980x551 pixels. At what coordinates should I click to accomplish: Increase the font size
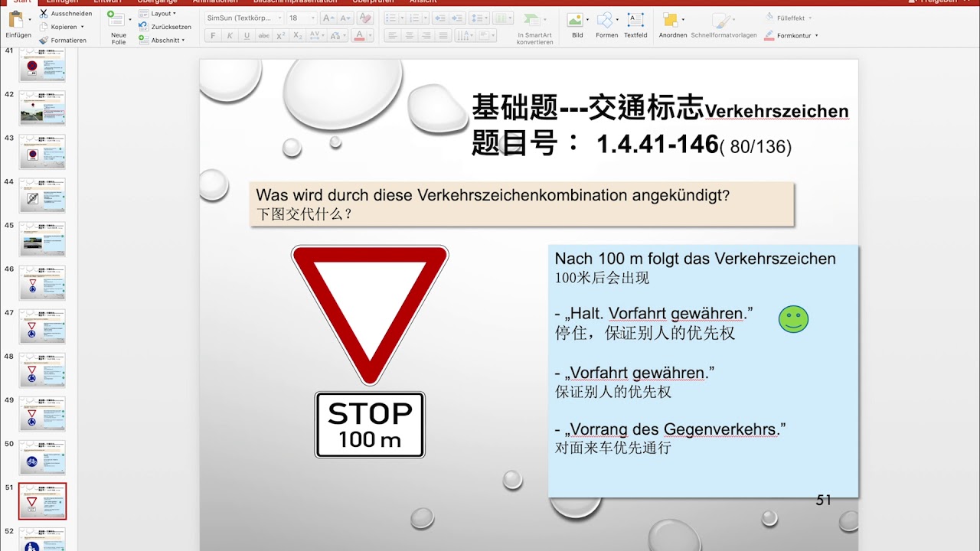click(328, 18)
